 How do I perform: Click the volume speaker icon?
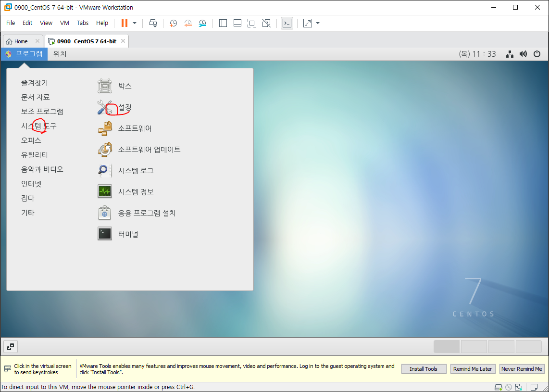click(523, 54)
